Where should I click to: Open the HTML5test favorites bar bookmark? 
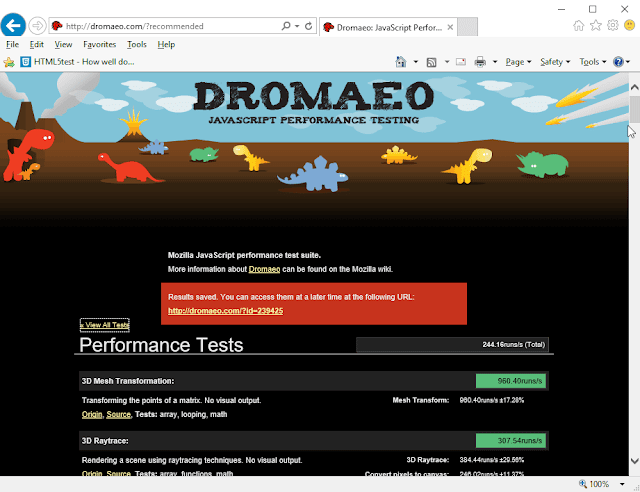click(x=78, y=62)
